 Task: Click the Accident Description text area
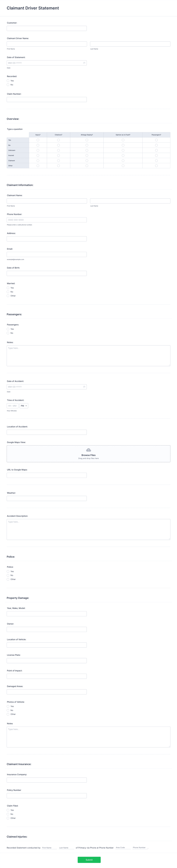(88, 529)
